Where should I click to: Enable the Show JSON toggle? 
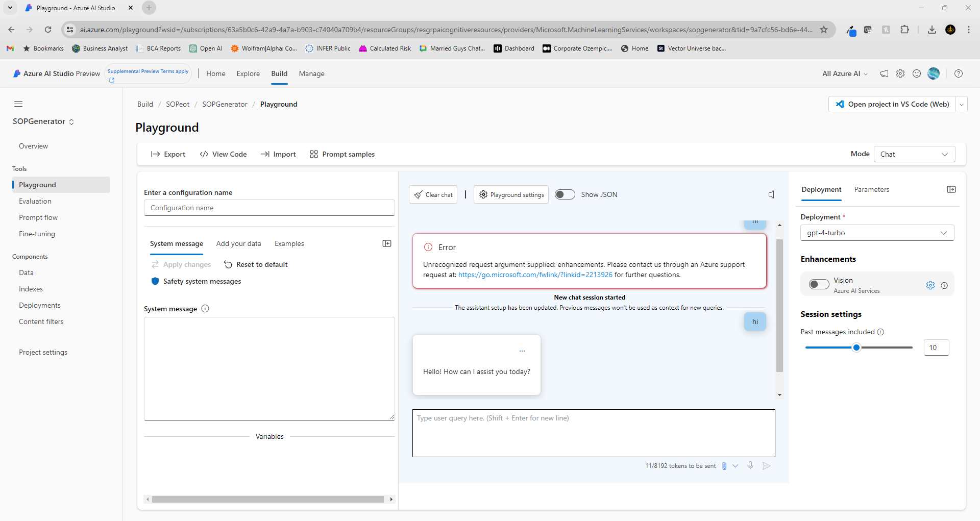coord(565,194)
